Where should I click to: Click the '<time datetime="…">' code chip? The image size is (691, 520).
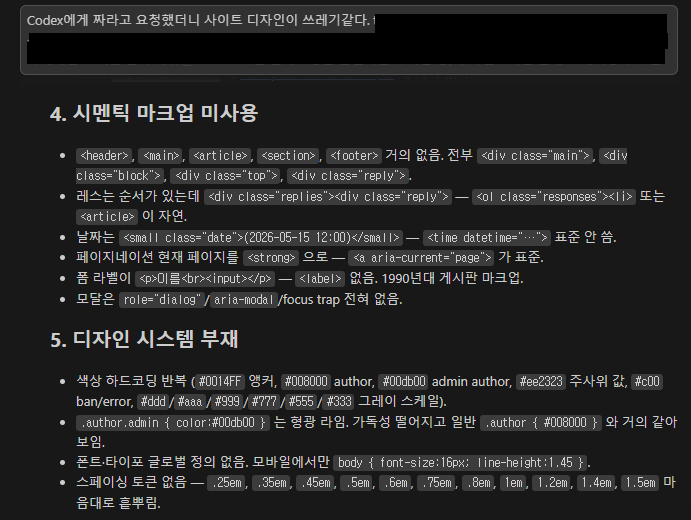pos(487,238)
